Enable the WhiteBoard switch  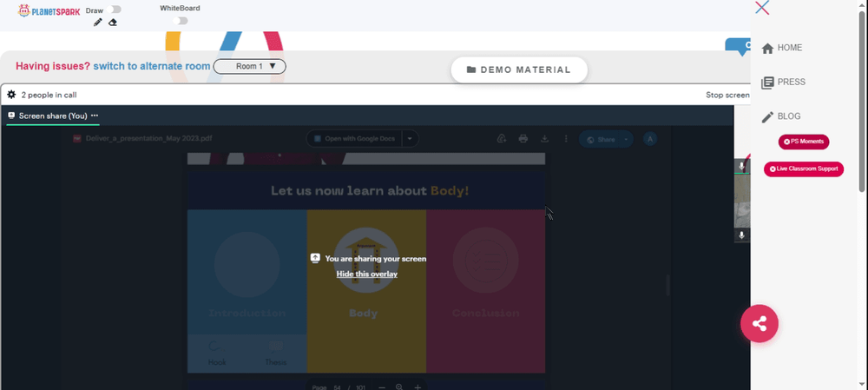pyautogui.click(x=181, y=21)
